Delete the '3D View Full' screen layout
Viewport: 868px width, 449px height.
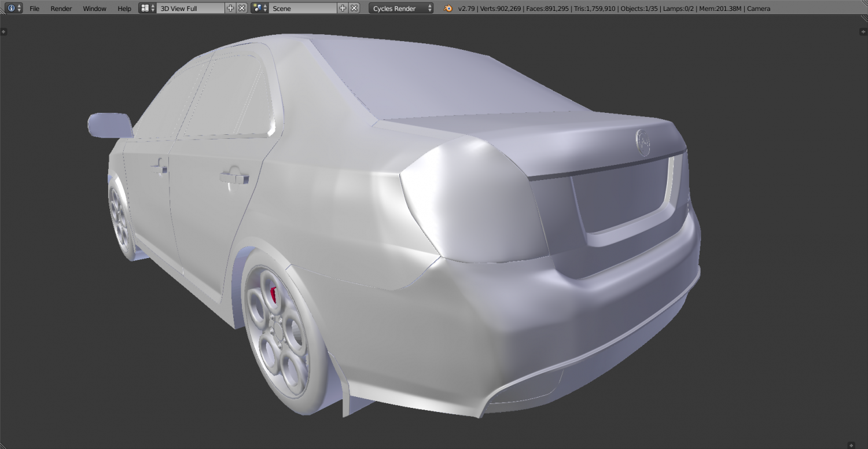click(x=242, y=9)
